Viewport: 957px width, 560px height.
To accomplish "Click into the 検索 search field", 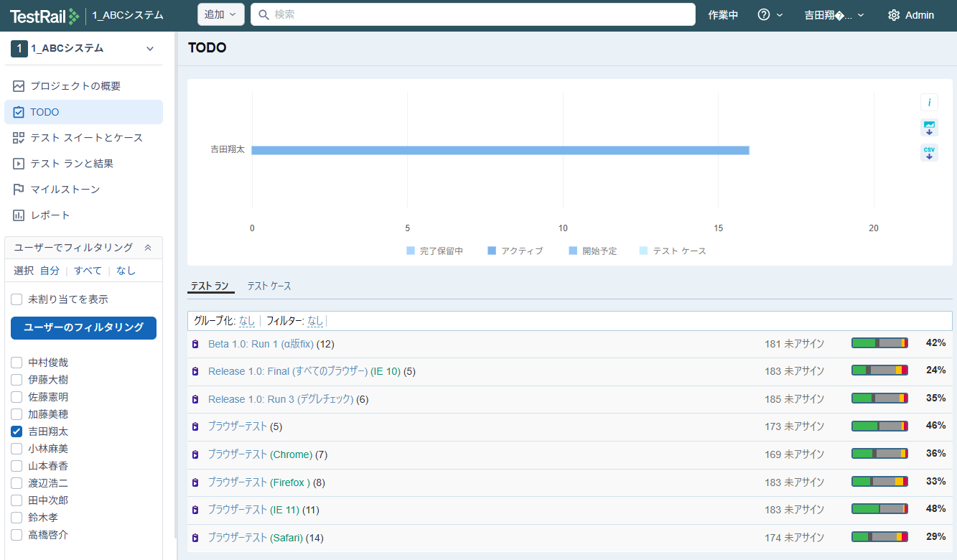I will 474,14.
